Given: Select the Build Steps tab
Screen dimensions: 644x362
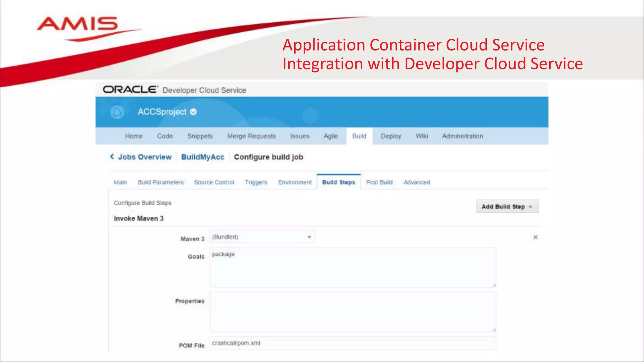Looking at the screenshot, I should (x=339, y=182).
